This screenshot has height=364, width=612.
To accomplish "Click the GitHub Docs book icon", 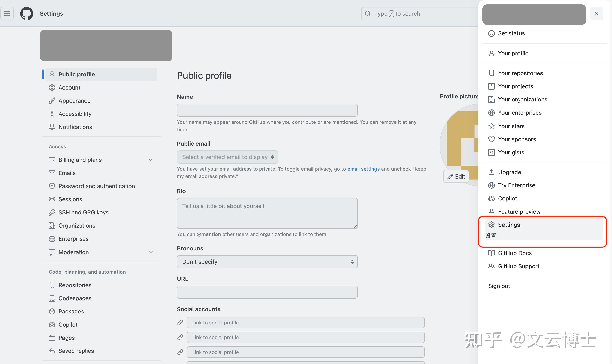I will coord(492,253).
